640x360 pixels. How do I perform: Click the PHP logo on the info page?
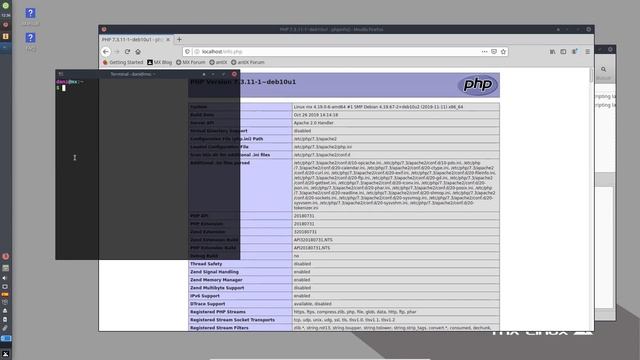click(478, 84)
